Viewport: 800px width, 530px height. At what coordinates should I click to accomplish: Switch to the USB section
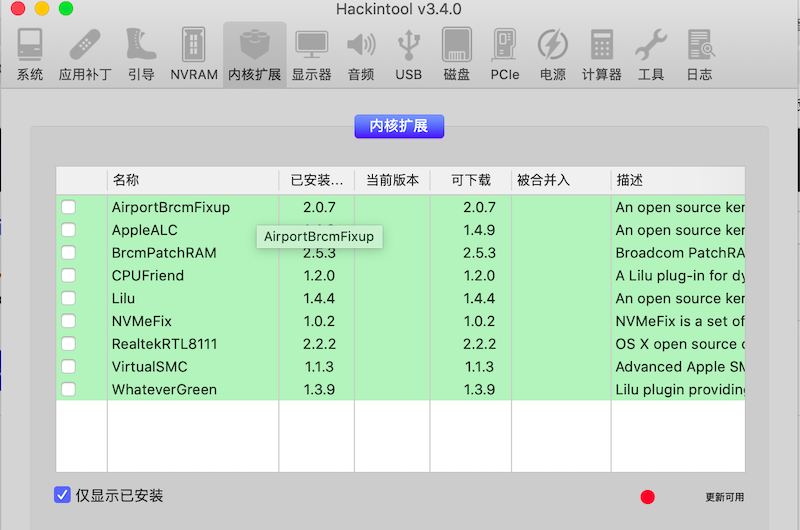[408, 54]
